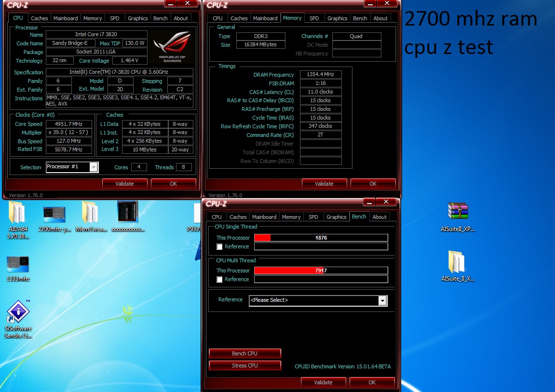Click empty single thread reference bar
The image size is (555, 392).
[x=321, y=246]
